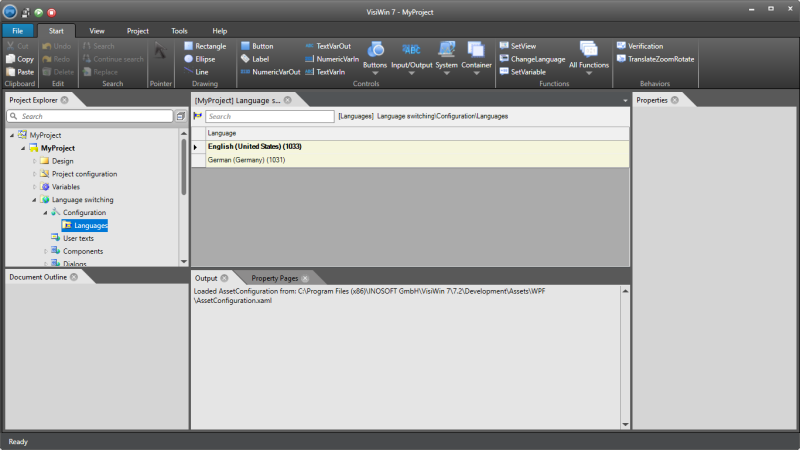
Task: Collapse the Configuration node
Action: [x=45, y=213]
